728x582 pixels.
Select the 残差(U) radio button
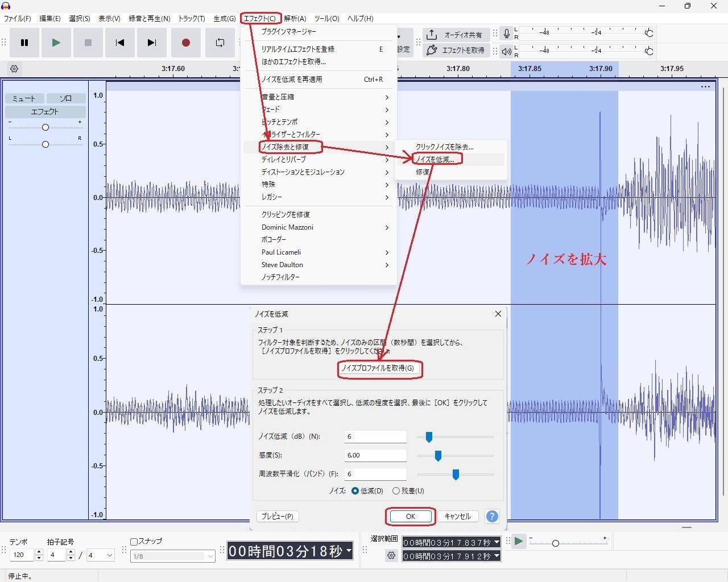(396, 491)
